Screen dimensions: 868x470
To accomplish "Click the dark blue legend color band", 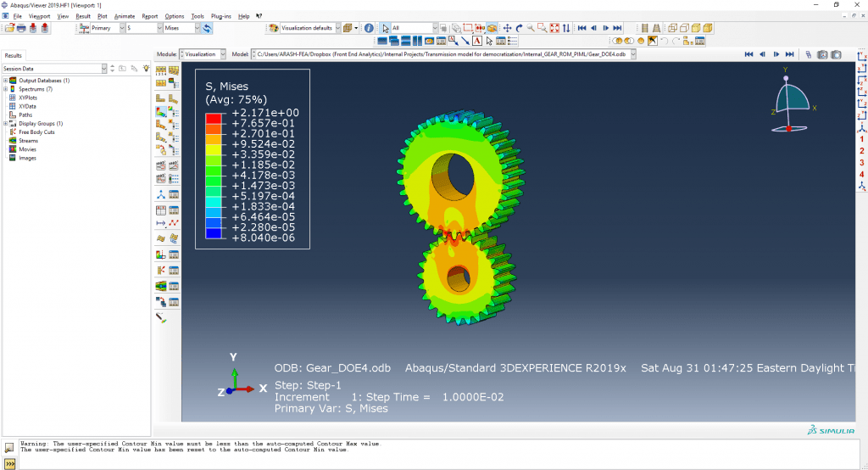I will pyautogui.click(x=213, y=232).
